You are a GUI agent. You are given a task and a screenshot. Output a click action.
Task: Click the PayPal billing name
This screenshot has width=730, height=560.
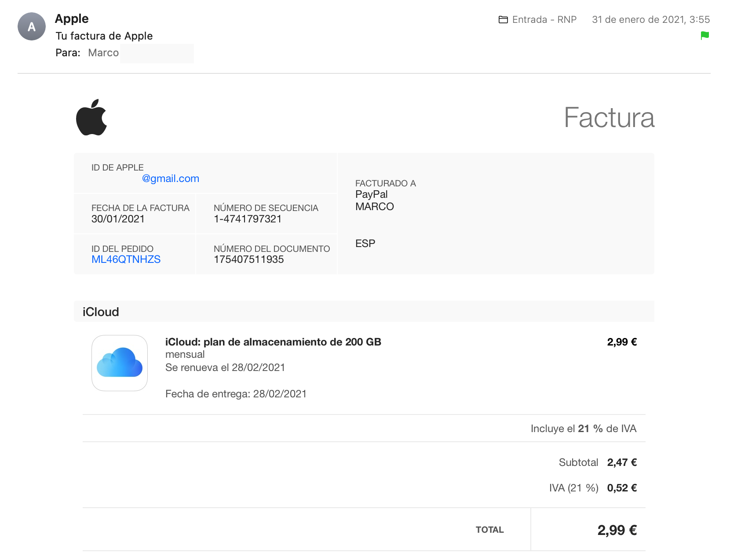click(372, 194)
